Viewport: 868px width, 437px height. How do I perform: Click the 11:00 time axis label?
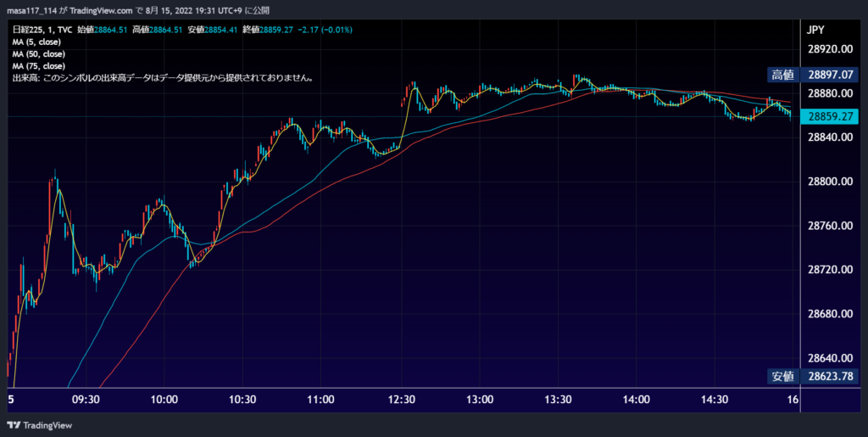pyautogui.click(x=321, y=400)
